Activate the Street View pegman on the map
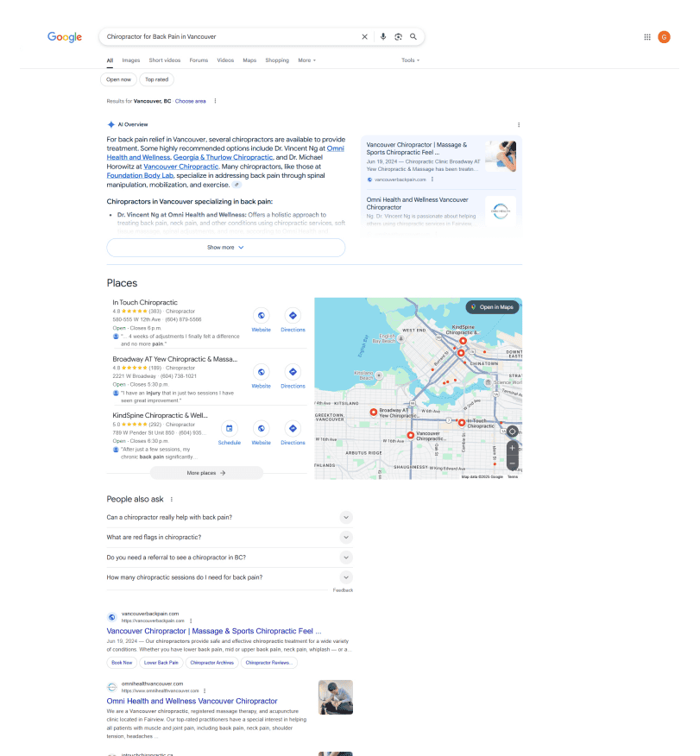The image size is (700, 756). click(x=512, y=432)
